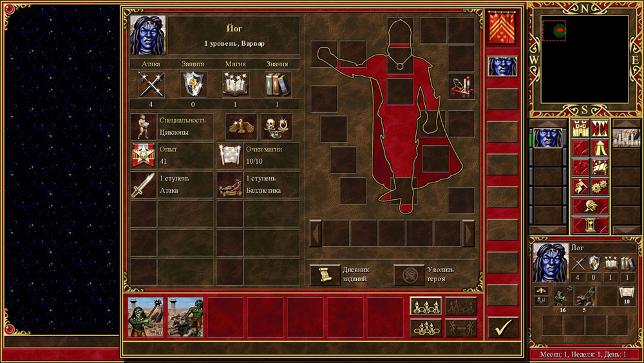Click the skull and horseshoe luck icon

pos(276,127)
